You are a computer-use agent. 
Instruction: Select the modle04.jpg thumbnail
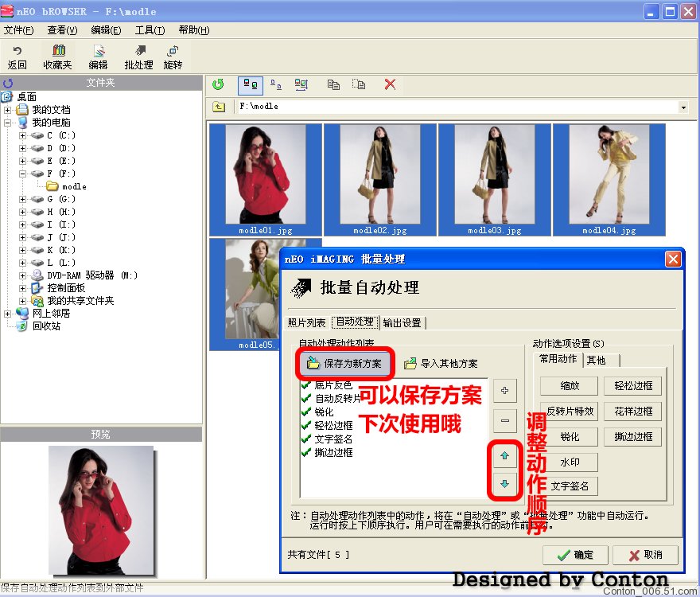tap(609, 180)
